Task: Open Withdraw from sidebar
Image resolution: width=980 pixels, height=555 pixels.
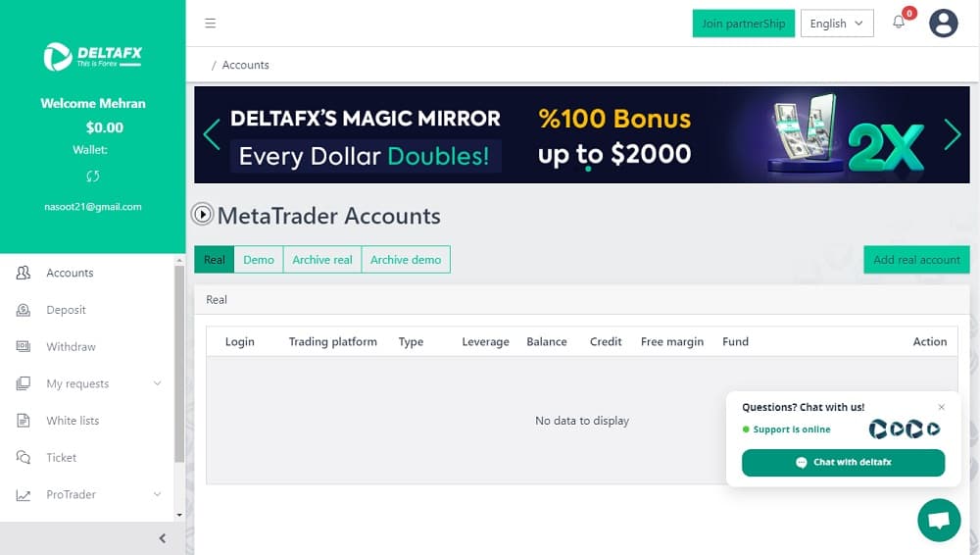Action: [71, 347]
